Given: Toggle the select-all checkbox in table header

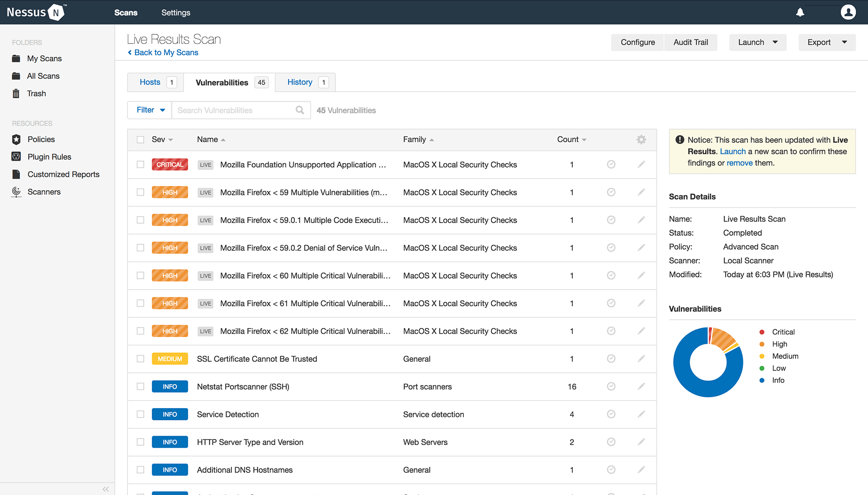Looking at the screenshot, I should (140, 139).
